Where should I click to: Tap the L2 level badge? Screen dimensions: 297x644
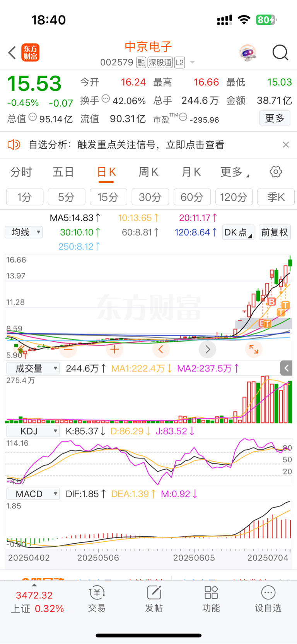tap(179, 62)
